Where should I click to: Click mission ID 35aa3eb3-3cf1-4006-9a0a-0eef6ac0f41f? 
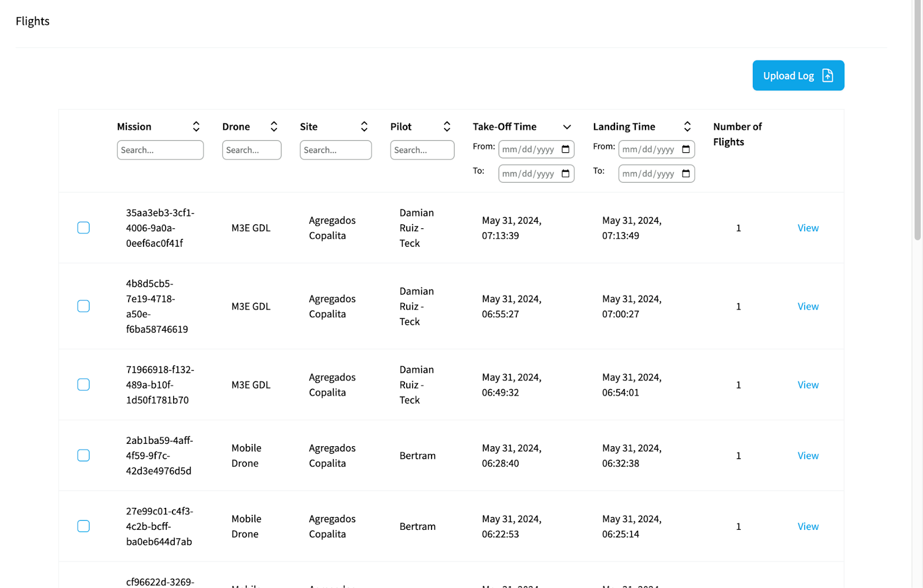click(160, 228)
